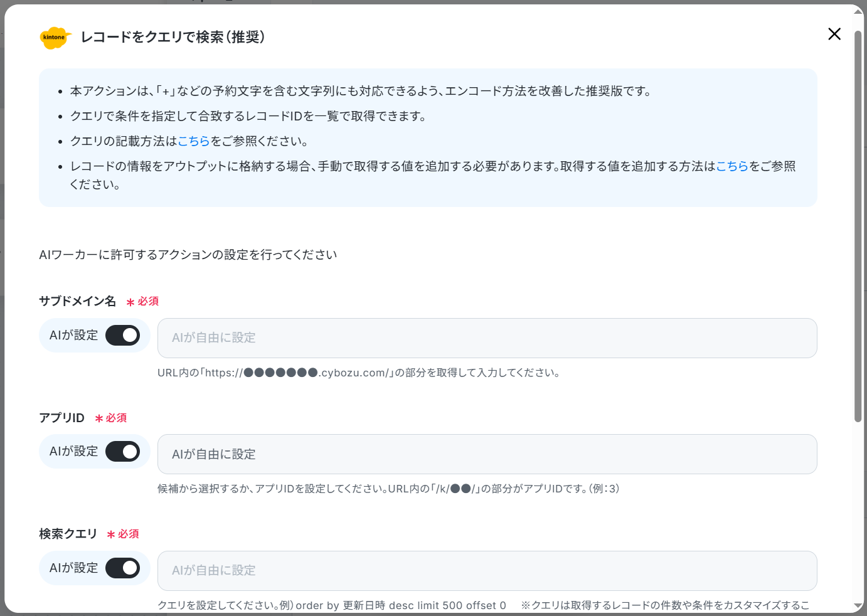
Task: Toggle AIが設定 switch for 検索クエリ
Action: tap(122, 568)
